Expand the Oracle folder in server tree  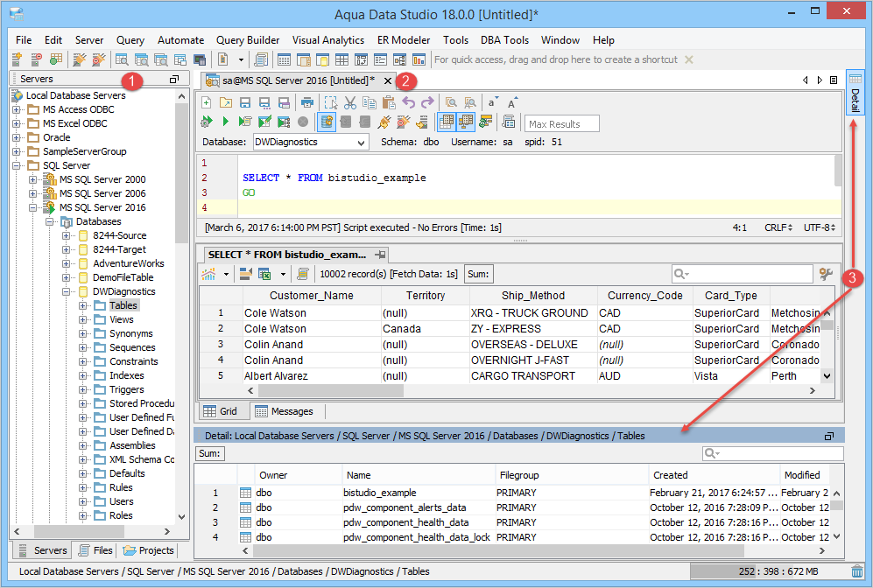(x=17, y=137)
